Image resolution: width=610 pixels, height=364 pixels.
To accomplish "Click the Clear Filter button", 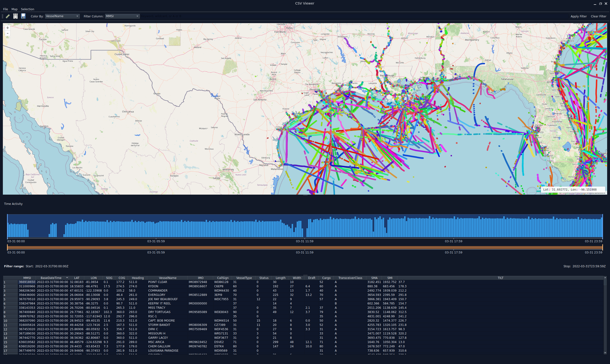I will coord(599,16).
